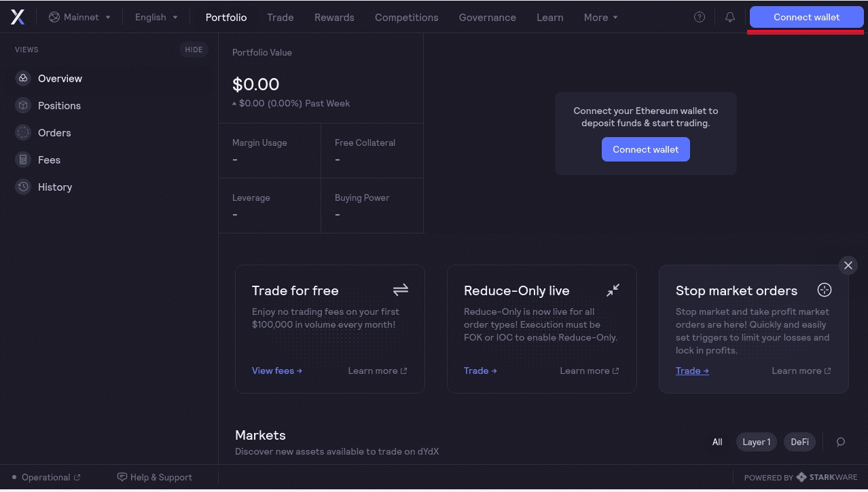Screen dimensions: 868x492
Task: Click Connect wallet in center panel
Action: [x=646, y=149]
